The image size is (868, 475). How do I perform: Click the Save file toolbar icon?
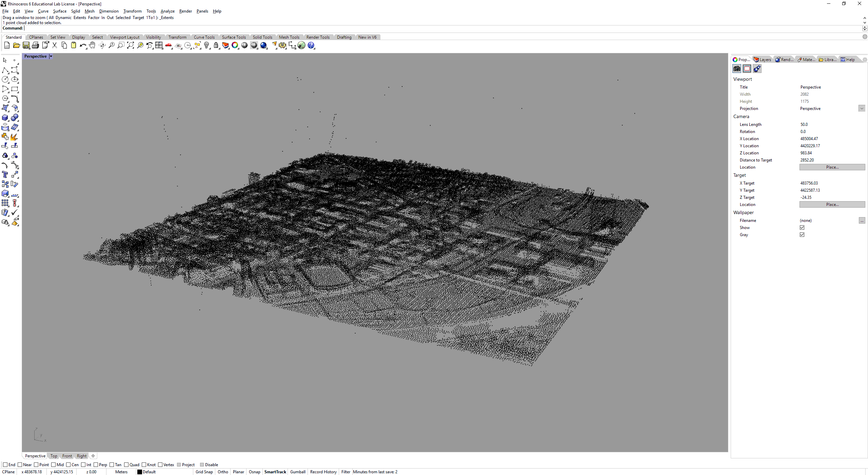click(x=26, y=45)
